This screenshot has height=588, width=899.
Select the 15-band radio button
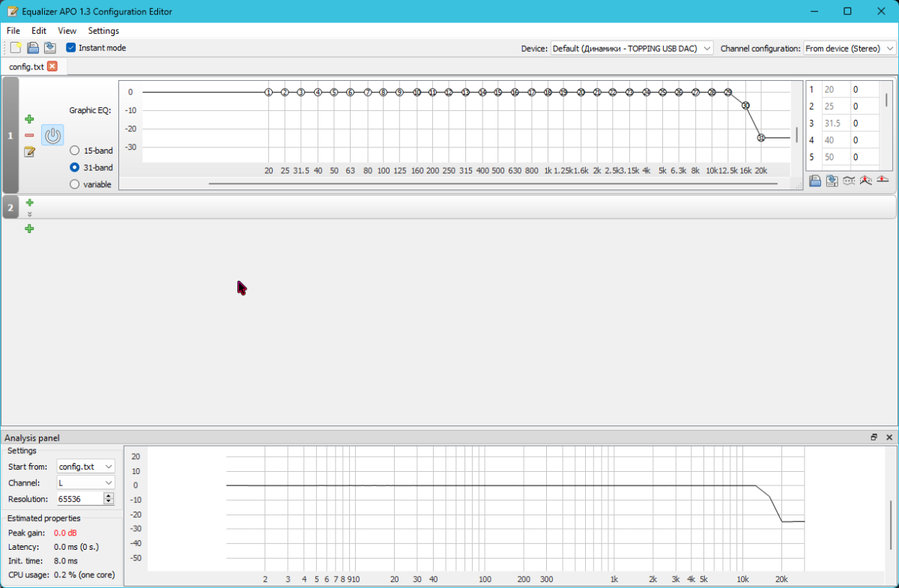[74, 151]
